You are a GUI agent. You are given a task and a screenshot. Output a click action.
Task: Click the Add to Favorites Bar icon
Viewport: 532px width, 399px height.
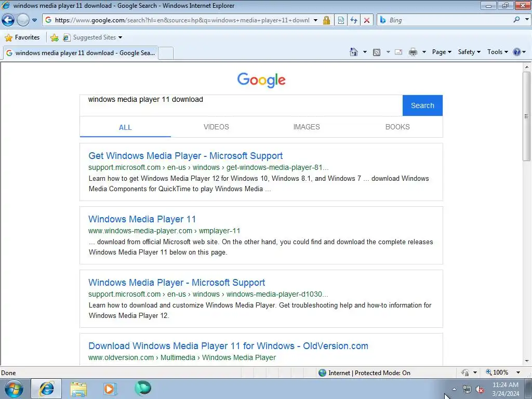click(54, 37)
